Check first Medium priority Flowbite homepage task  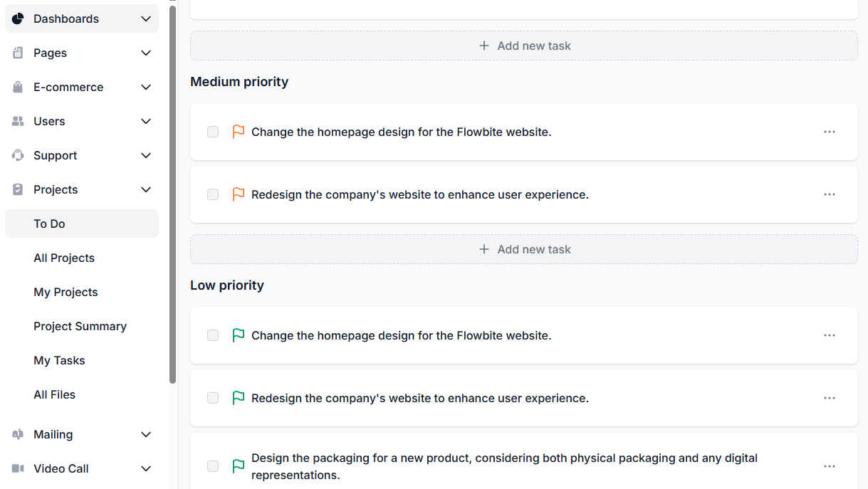pos(213,132)
